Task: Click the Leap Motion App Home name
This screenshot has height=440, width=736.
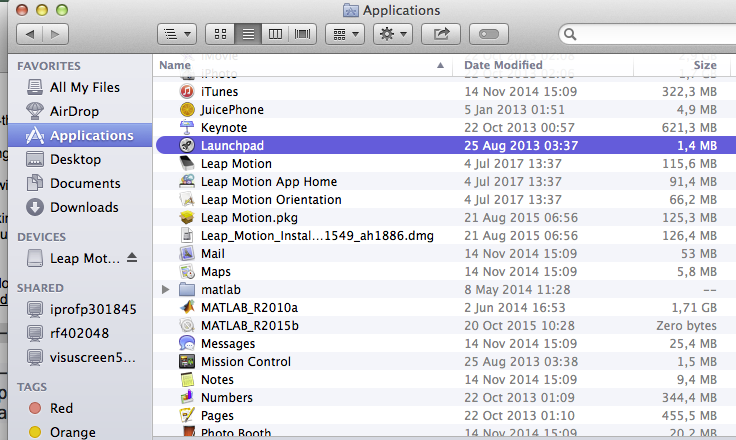Action: tap(269, 182)
